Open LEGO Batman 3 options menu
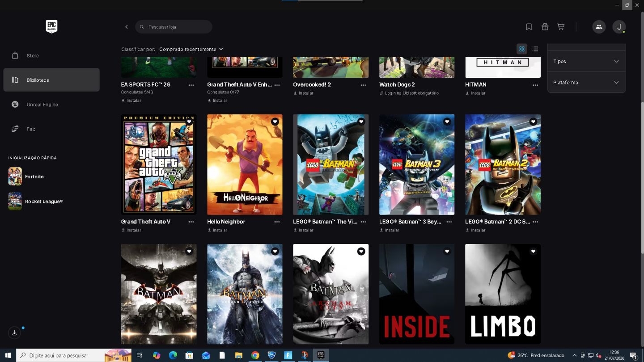Screen dimensions: 644x362 tap(449, 222)
